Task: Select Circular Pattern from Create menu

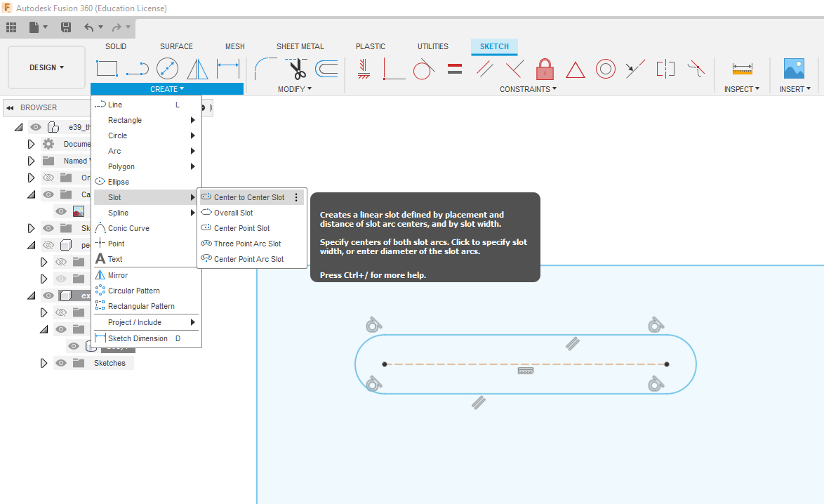Action: [x=133, y=291]
